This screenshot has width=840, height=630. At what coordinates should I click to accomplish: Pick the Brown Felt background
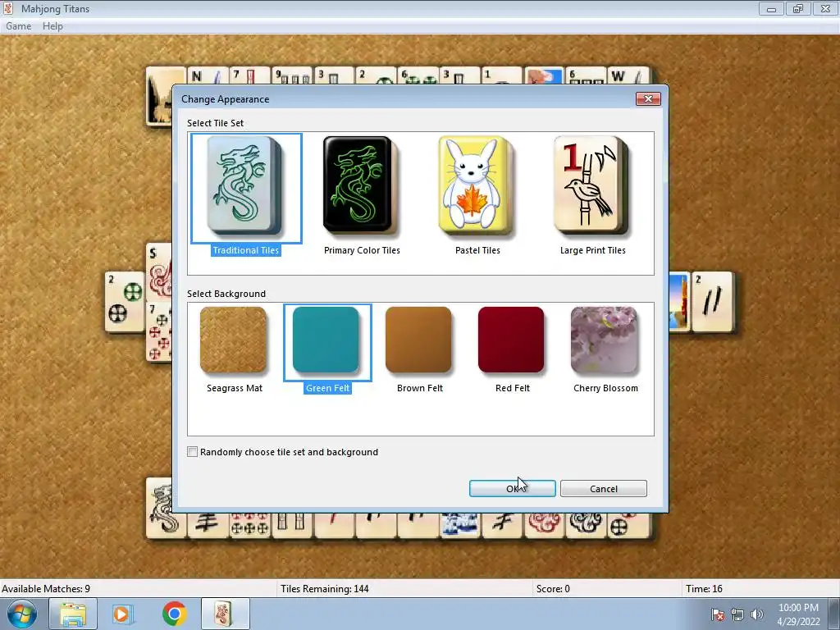(x=419, y=340)
